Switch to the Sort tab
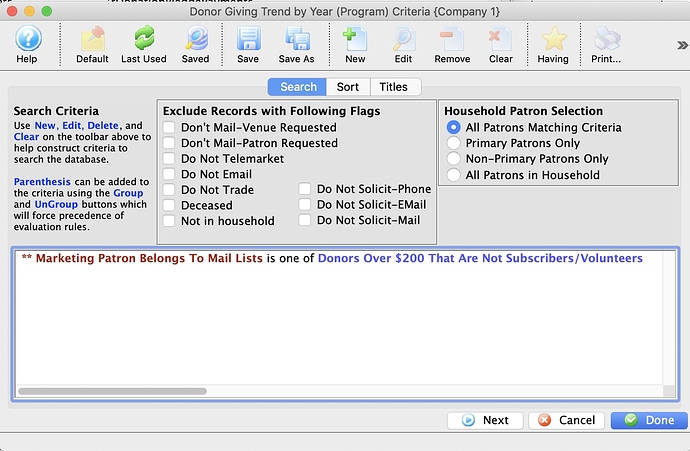690x451 pixels. click(348, 87)
